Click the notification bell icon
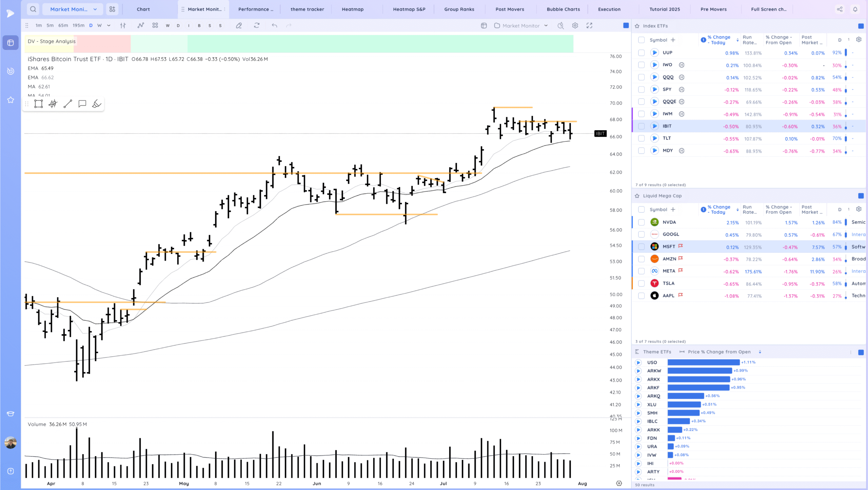 coord(855,9)
